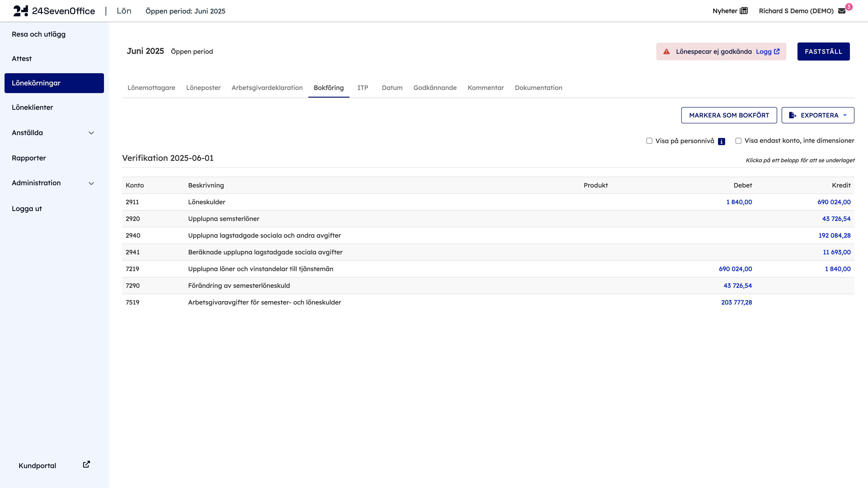This screenshot has width=868, height=488.
Task: Open the Kundportal link
Action: [37, 466]
